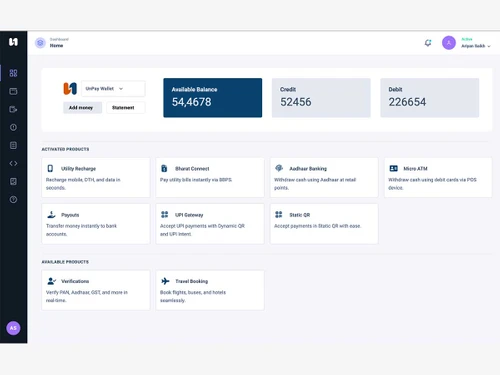Click the AS avatar in the sidebar

tap(13, 328)
